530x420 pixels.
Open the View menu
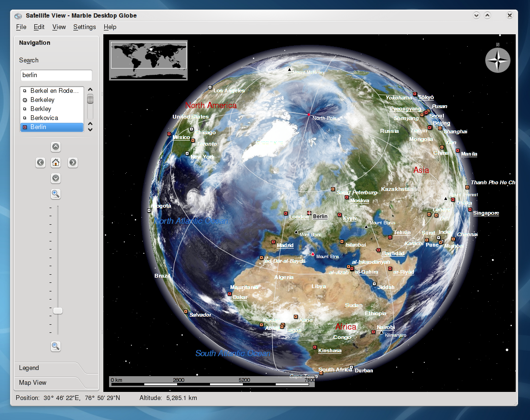59,27
